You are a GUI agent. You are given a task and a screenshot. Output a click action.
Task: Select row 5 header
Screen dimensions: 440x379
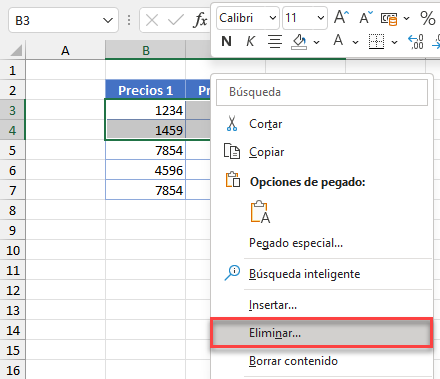[x=13, y=150]
